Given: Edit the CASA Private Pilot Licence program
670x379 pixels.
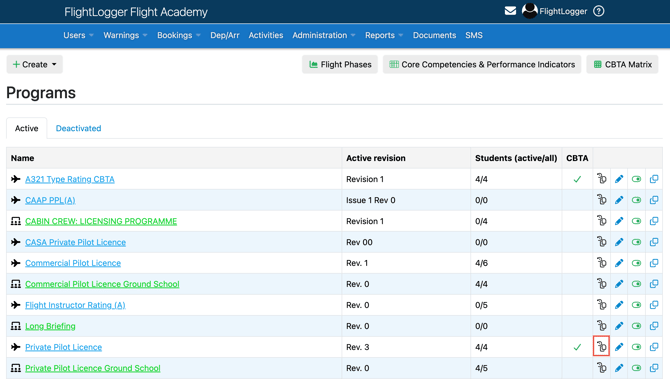Looking at the screenshot, I should (619, 242).
